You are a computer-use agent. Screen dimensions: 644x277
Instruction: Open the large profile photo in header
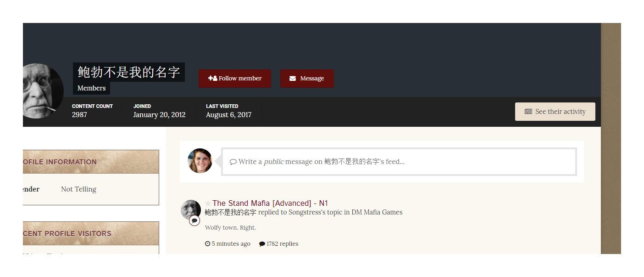tap(41, 91)
